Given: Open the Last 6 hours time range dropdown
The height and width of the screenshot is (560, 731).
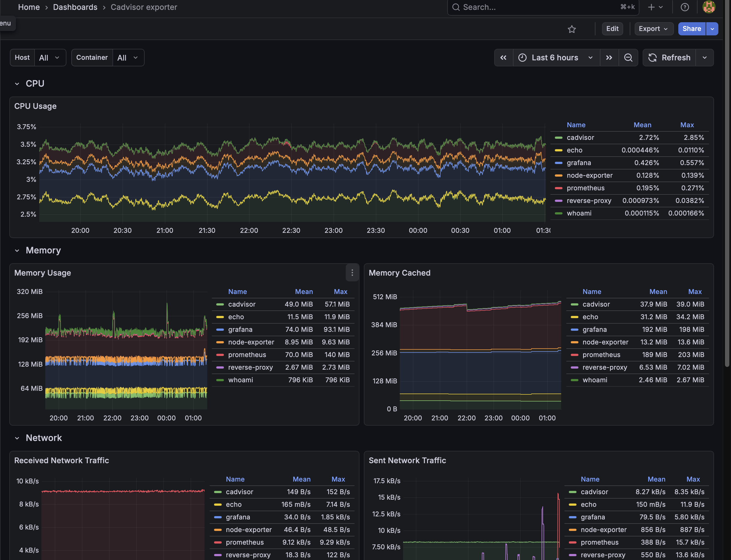Looking at the screenshot, I should (x=555, y=57).
